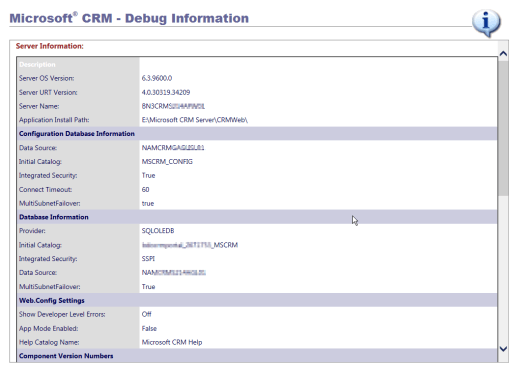Click Connect Timeout value 60
509x372 pixels.
click(146, 190)
